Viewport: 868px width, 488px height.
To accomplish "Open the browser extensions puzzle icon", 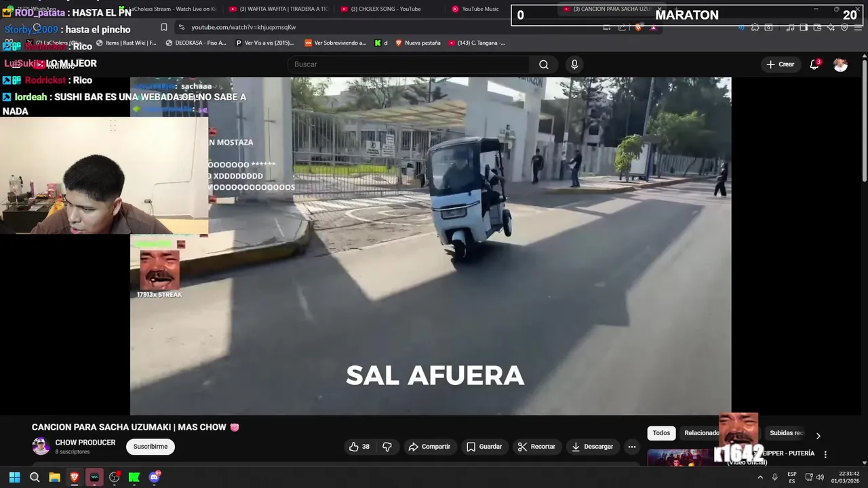I will coord(755,27).
